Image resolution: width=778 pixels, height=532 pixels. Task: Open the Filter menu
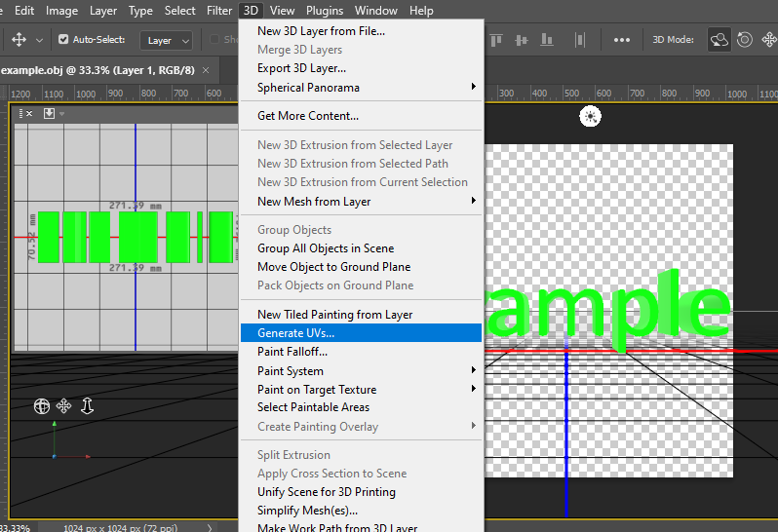coord(219,11)
